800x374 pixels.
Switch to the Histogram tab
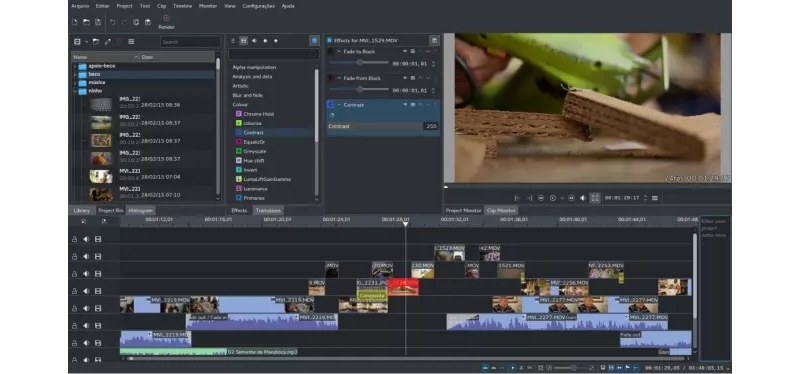tap(140, 210)
